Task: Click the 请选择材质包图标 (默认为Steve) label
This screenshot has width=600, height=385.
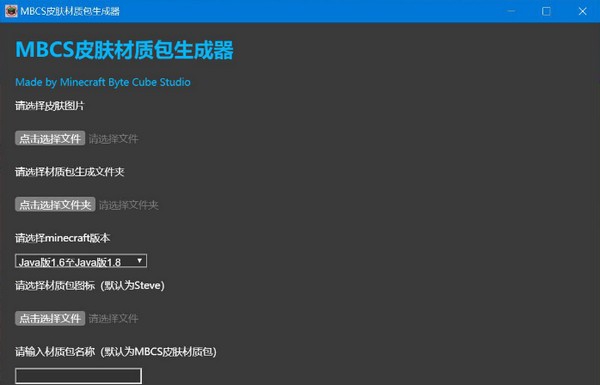Action: coord(90,285)
